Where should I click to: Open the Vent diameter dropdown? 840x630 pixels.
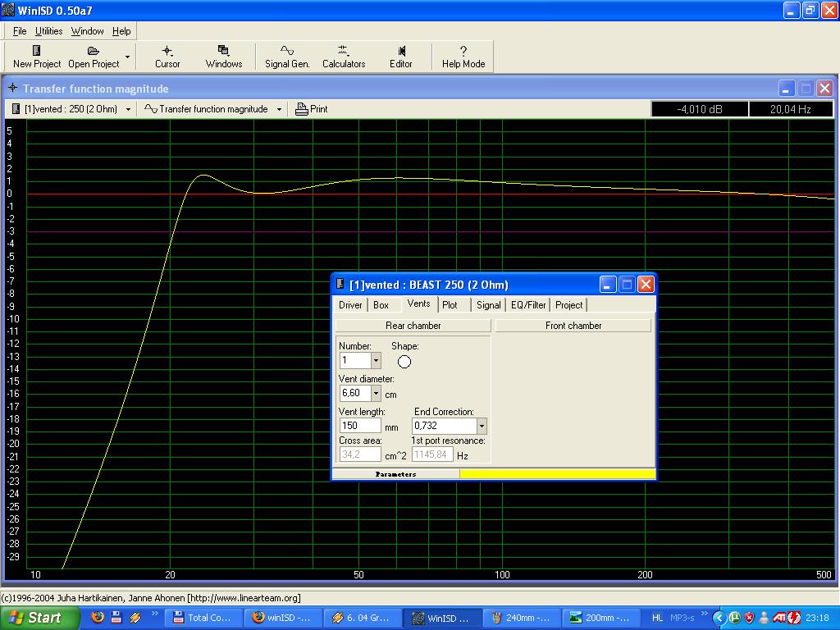[376, 394]
